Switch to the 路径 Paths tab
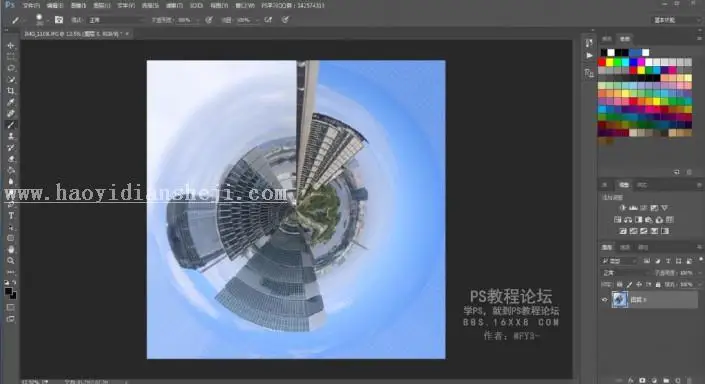705x384 pixels. [643, 247]
